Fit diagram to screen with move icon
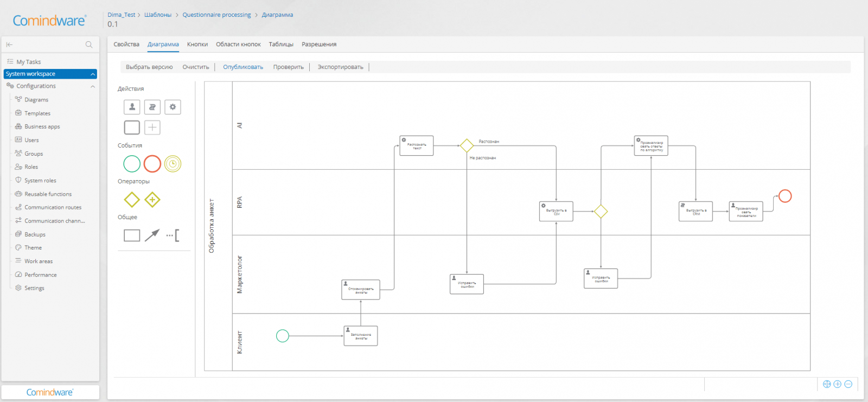The height and width of the screenshot is (402, 868). click(x=827, y=384)
